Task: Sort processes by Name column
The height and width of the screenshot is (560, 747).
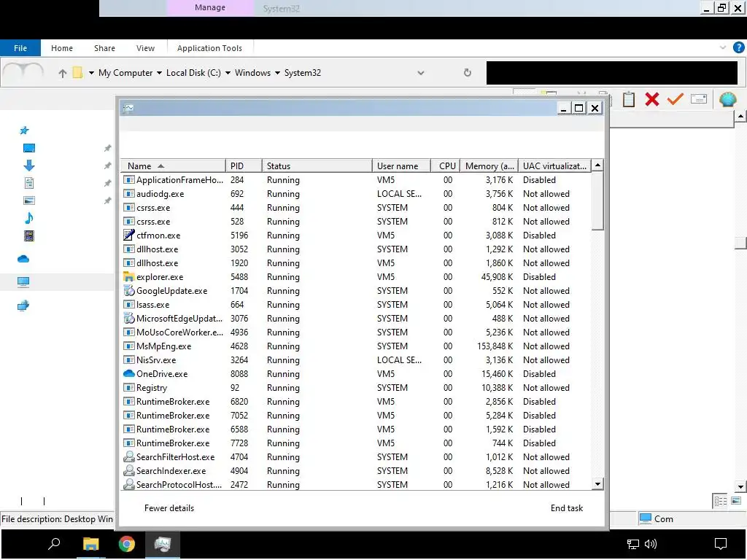Action: click(x=173, y=166)
